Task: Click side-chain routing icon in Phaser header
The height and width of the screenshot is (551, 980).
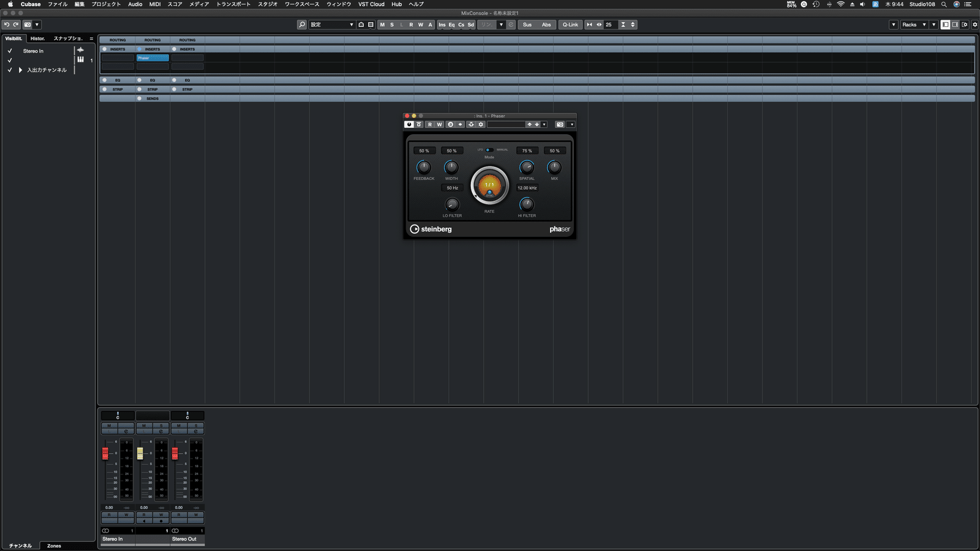Action: (x=471, y=124)
